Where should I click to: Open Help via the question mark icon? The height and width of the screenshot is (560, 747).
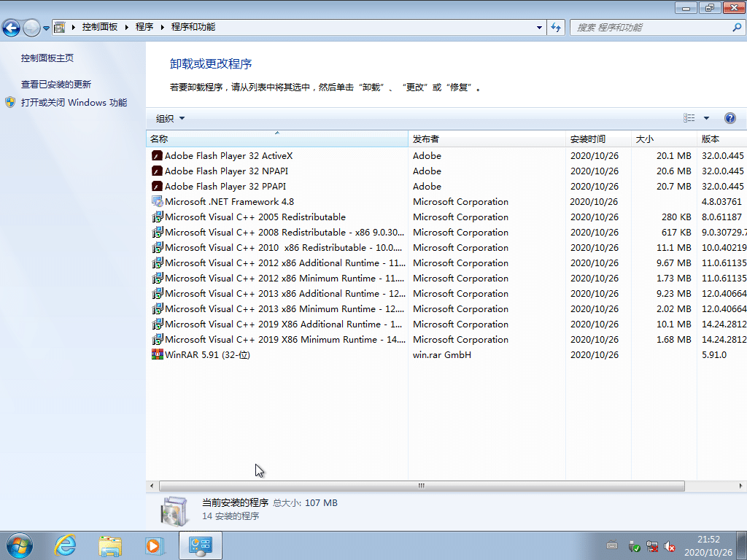(x=730, y=117)
